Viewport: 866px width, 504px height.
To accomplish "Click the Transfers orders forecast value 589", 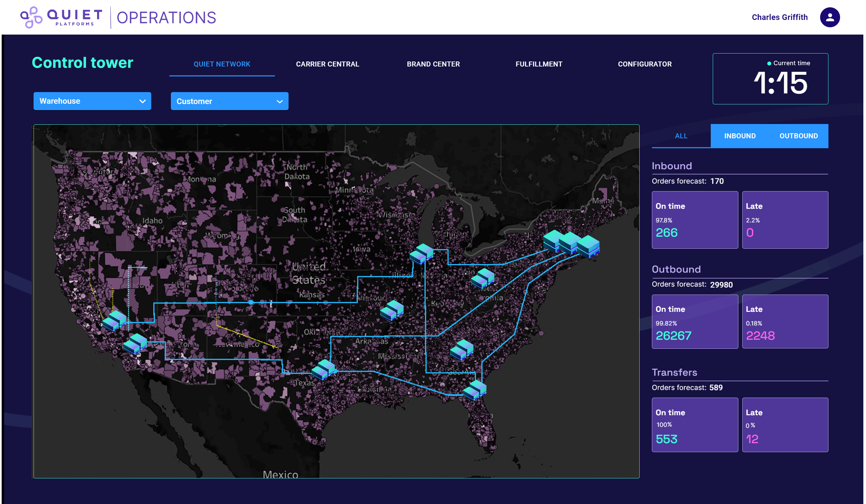I will pyautogui.click(x=716, y=388).
